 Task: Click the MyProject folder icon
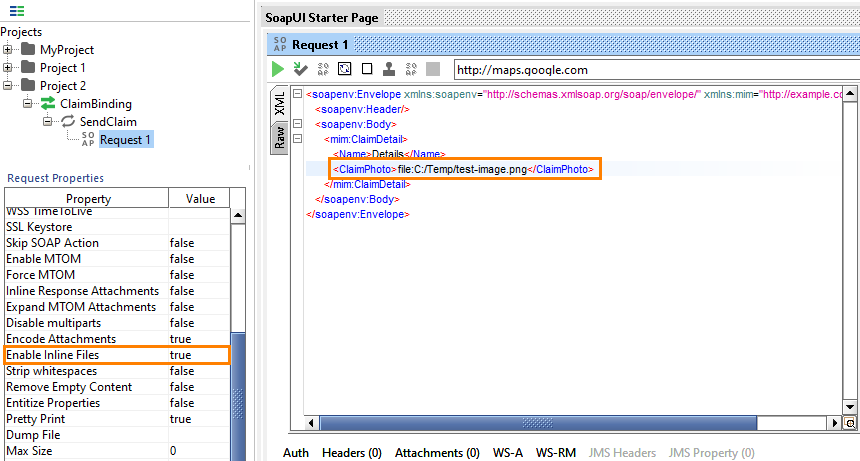[28, 50]
